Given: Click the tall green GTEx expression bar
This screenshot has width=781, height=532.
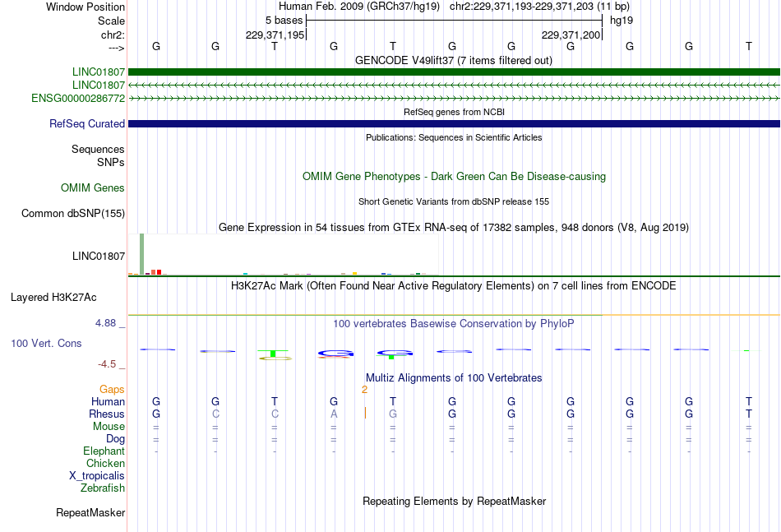Looking at the screenshot, I should pos(142,254).
